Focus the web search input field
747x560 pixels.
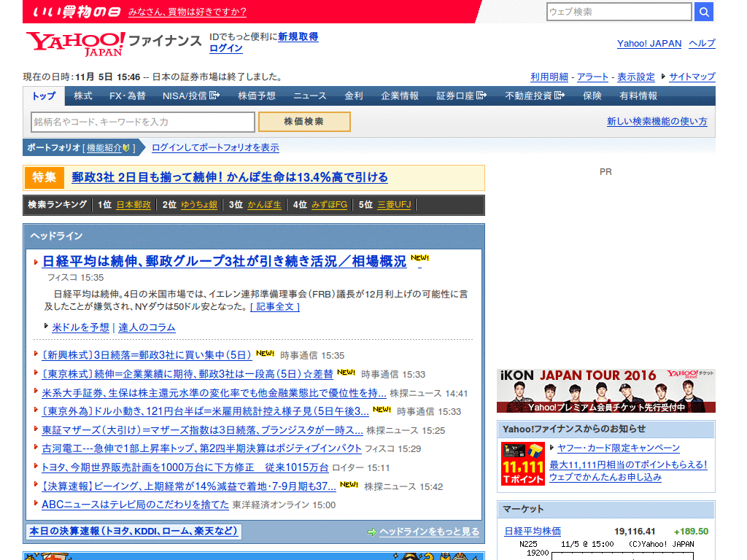coord(619,12)
